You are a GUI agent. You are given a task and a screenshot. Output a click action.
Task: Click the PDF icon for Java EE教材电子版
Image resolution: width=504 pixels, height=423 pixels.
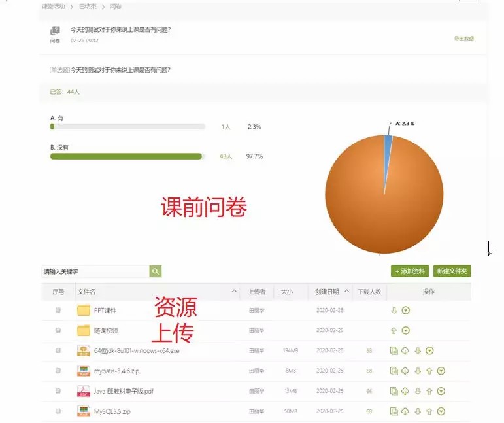coord(84,391)
